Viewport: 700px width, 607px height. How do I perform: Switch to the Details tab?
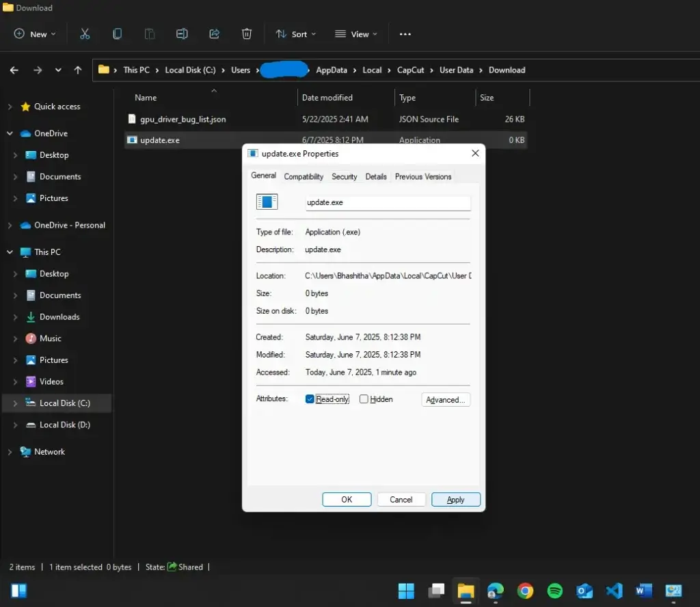pos(376,177)
